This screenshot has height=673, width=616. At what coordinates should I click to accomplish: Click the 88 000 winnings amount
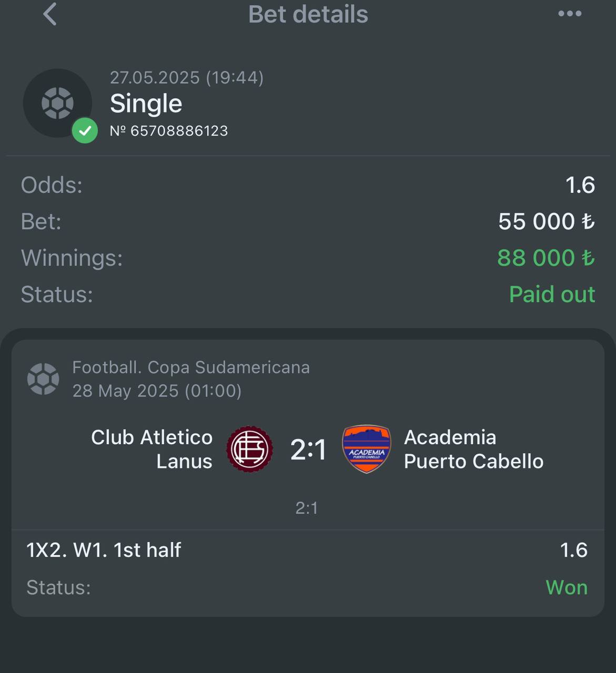[546, 258]
